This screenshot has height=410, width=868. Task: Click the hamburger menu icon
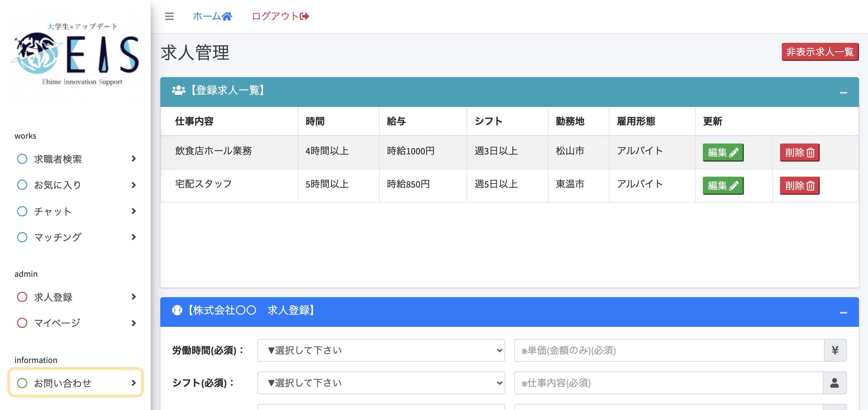coord(169,16)
